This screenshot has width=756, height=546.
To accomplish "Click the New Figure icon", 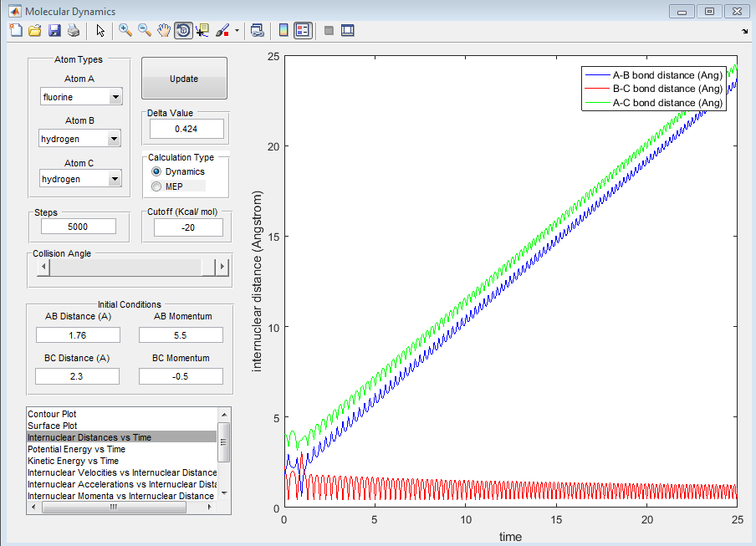I will tap(16, 31).
